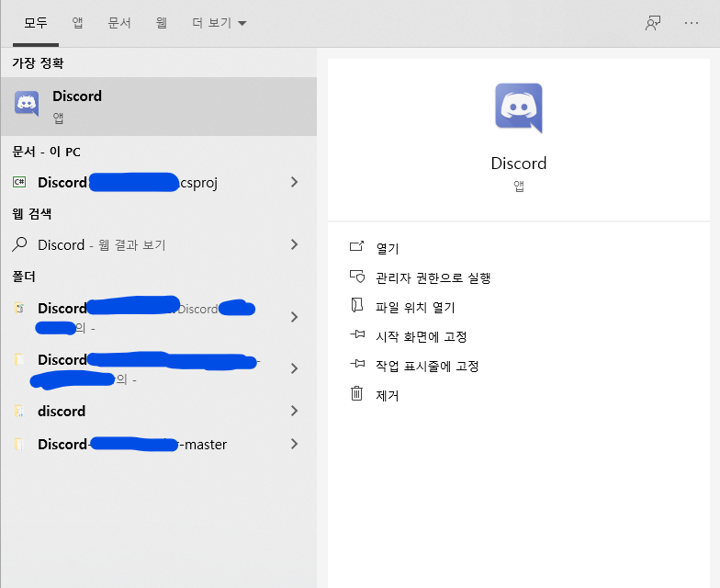Viewport: 720px width, 588px height.
Task: Click the pin icon beside 시작 화면에 고정
Action: (x=357, y=334)
